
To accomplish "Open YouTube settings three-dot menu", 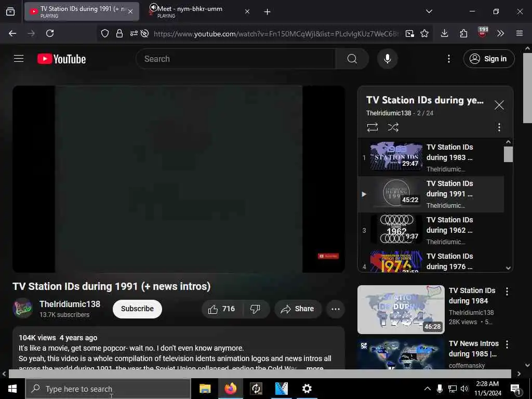I will coord(448,59).
